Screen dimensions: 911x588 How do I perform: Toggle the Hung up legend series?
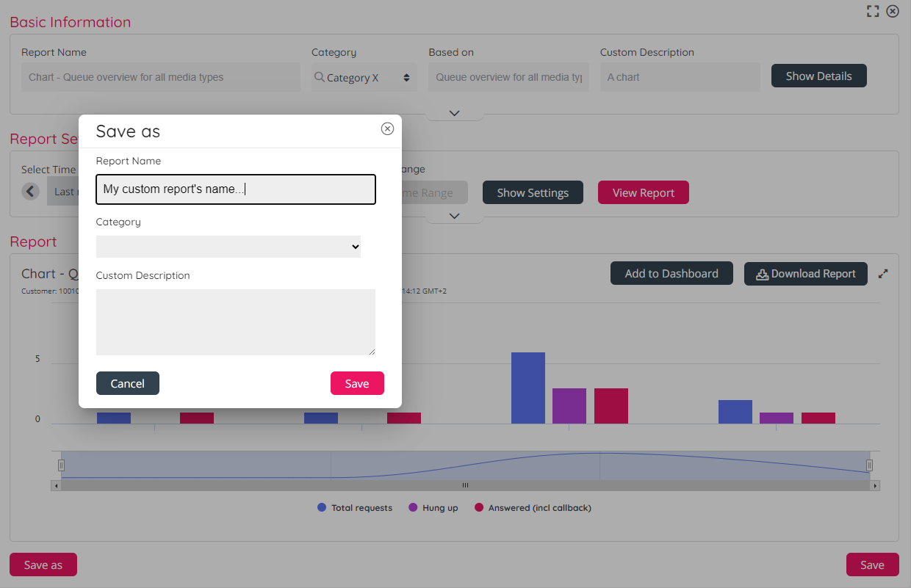point(433,508)
